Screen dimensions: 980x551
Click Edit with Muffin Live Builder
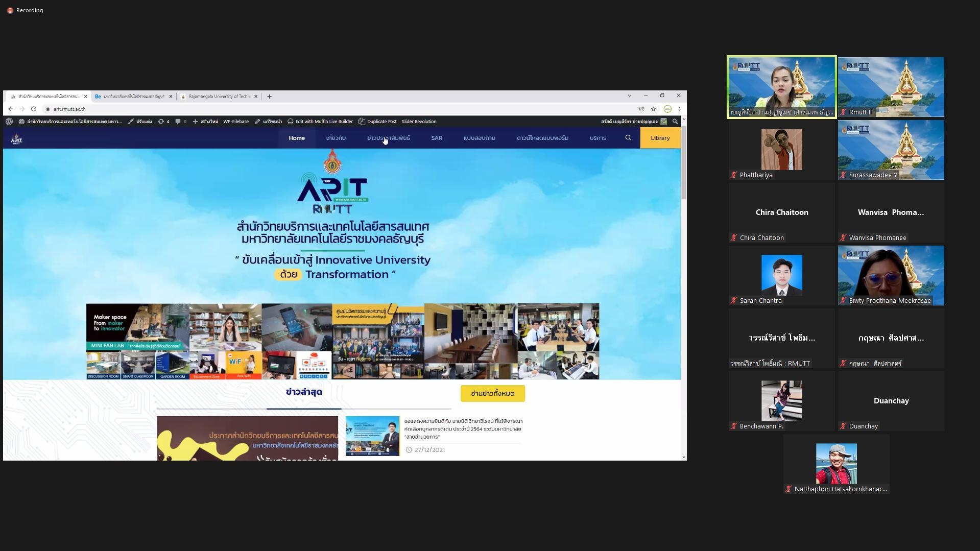(320, 122)
